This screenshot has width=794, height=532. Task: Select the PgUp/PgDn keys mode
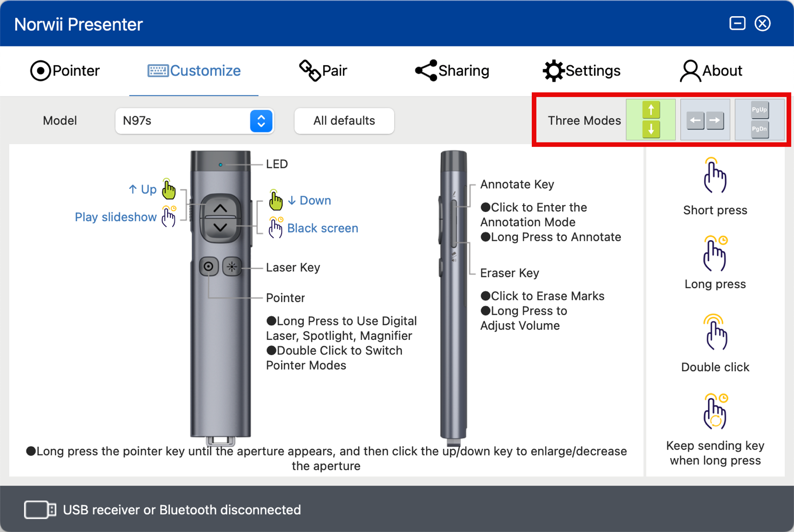tap(759, 120)
